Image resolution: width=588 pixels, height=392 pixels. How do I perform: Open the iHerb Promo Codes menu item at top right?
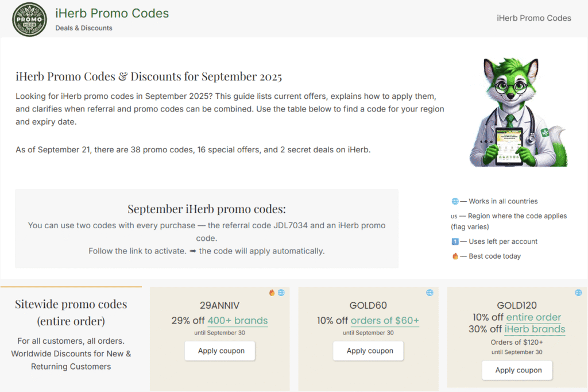pos(533,18)
